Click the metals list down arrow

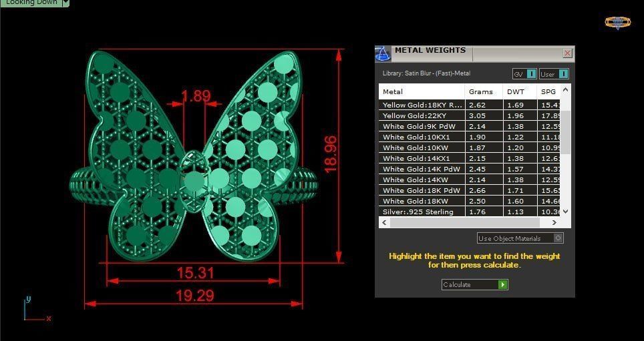(x=566, y=212)
